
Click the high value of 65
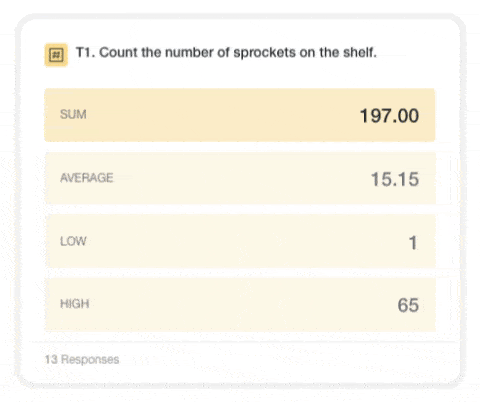(408, 305)
